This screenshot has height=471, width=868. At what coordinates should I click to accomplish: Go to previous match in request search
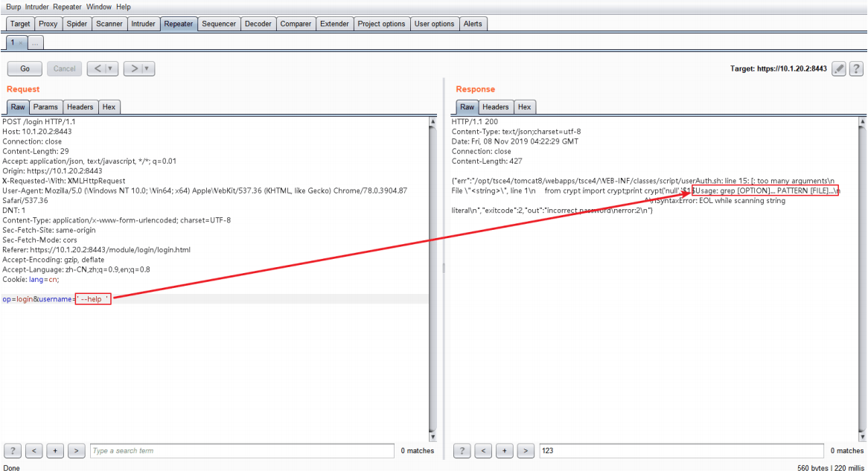[34, 451]
